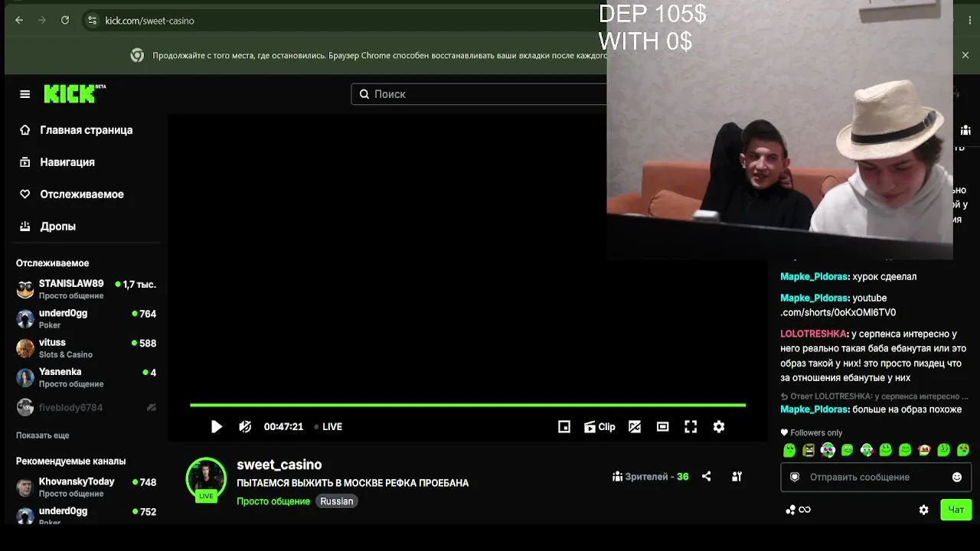The height and width of the screenshot is (551, 980).
Task: Create a clip with the Clip button
Action: [599, 427]
